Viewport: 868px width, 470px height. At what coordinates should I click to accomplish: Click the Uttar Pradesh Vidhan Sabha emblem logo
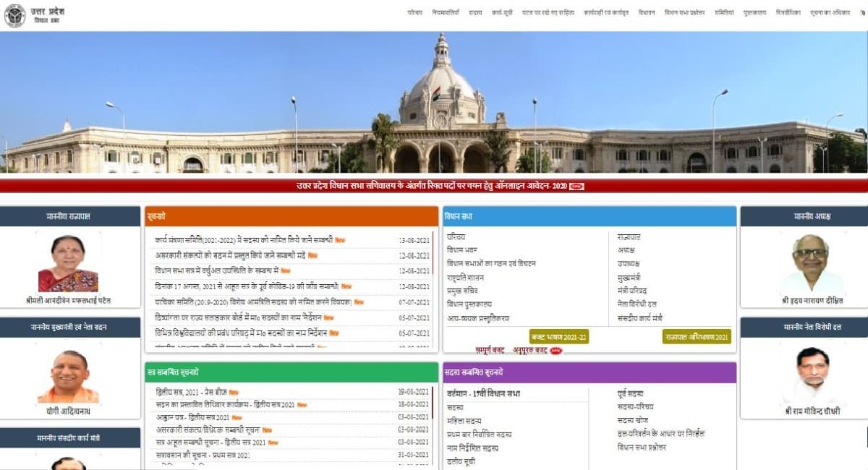coord(14,15)
